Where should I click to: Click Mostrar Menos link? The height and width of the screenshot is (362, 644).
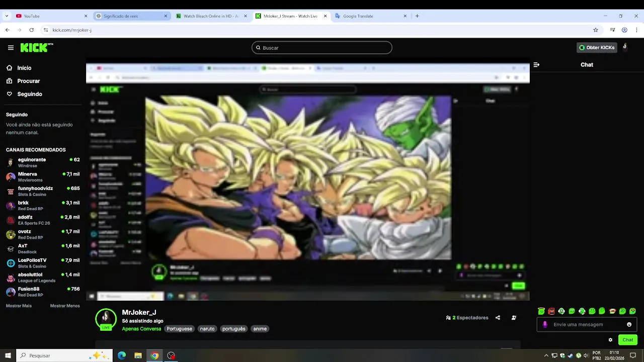[65, 306]
